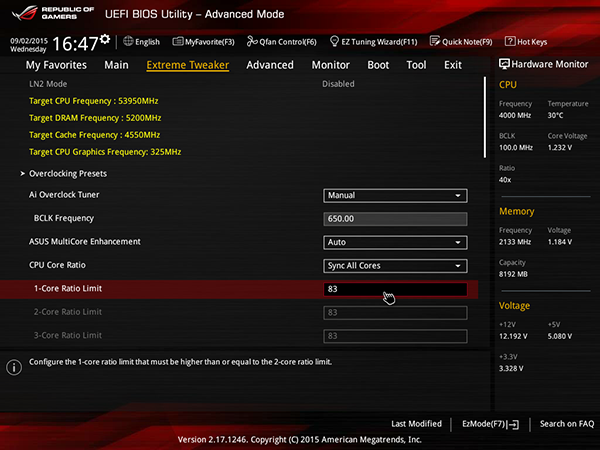Click the 09/02/2015 date text
600x450 pixels.
point(29,41)
